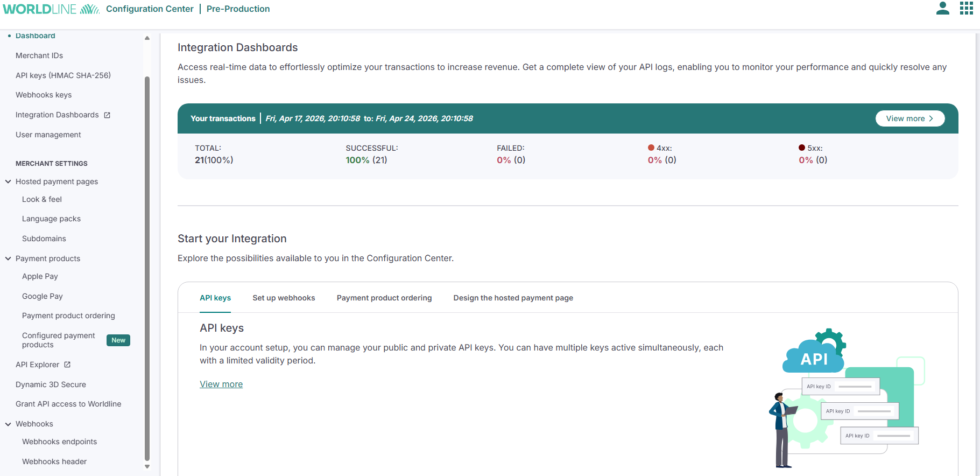The width and height of the screenshot is (980, 476).
Task: Click the TOTAL 21(100%) value
Action: pyautogui.click(x=214, y=160)
